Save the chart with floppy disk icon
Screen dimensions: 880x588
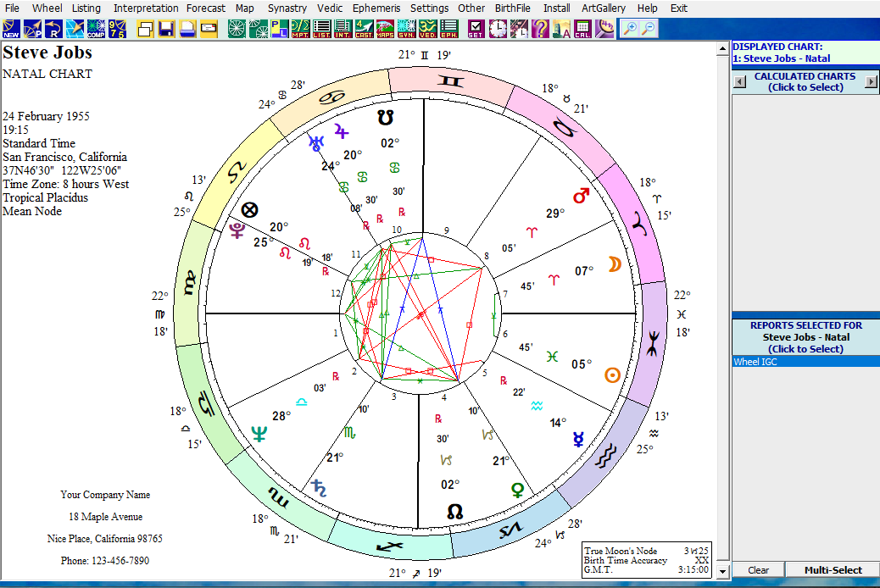coord(167,29)
